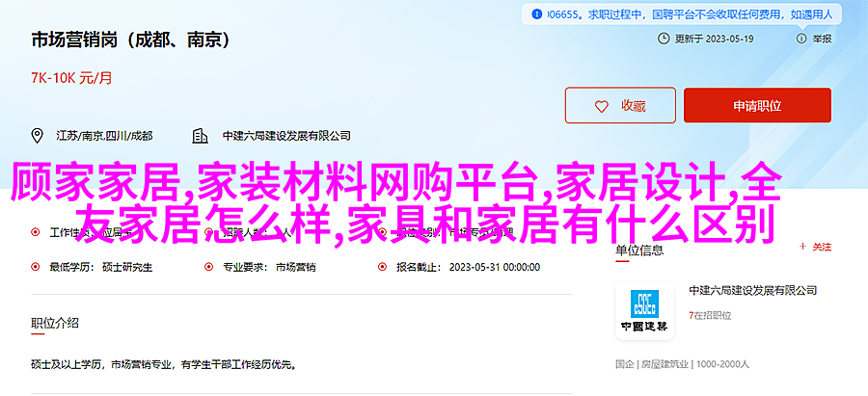Screen dimensions: 868x396
Task: Click the 江苏/南京.四川/成都 location text
Action: [104, 136]
